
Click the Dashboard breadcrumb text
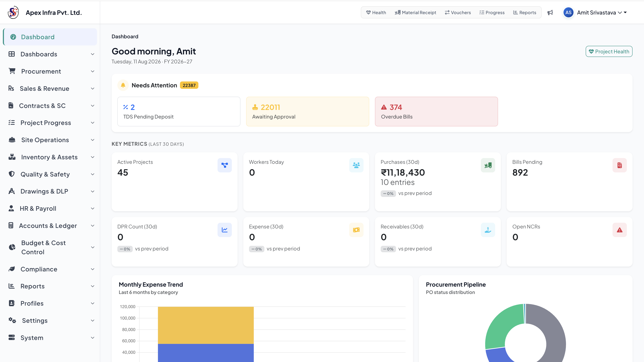(125, 37)
